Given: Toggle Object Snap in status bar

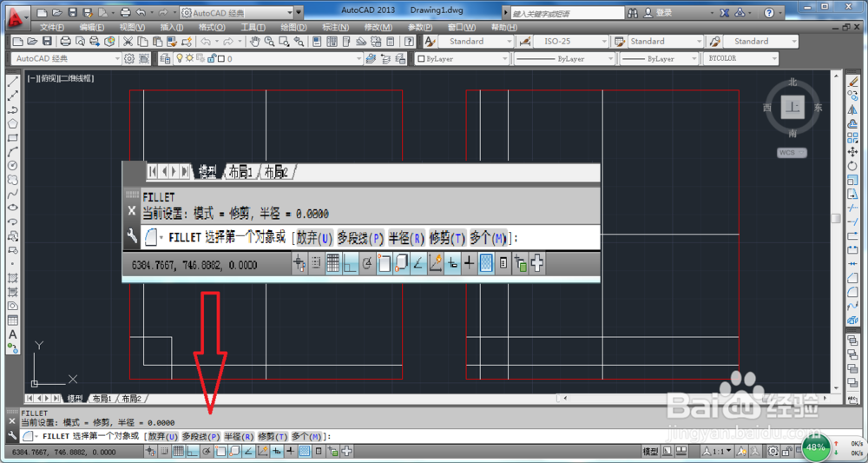Looking at the screenshot, I should click(220, 452).
